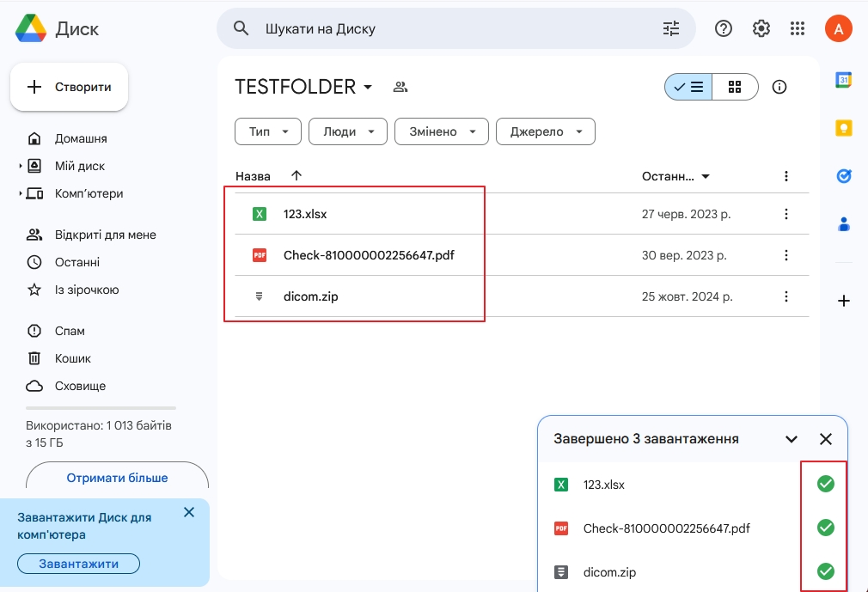Reverse sort direction arrow next to Назва
The height and width of the screenshot is (592, 868).
point(296,175)
